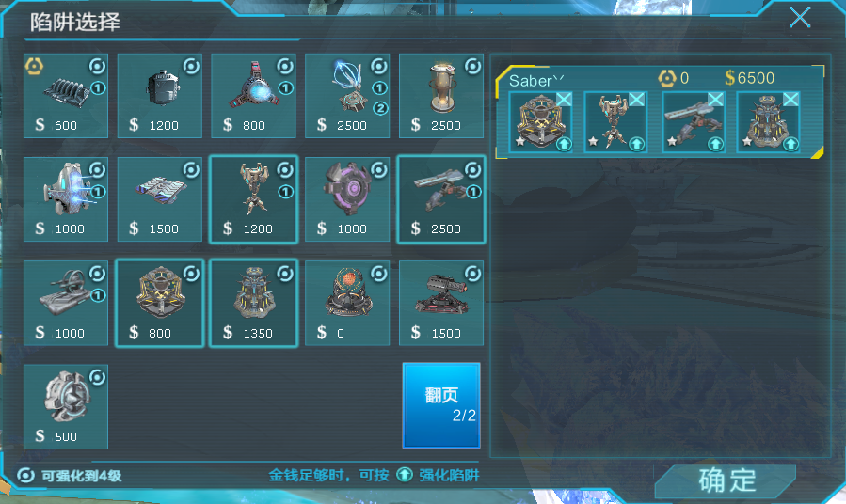Select the $2500 lightning coil trap
The image size is (846, 504).
347,95
